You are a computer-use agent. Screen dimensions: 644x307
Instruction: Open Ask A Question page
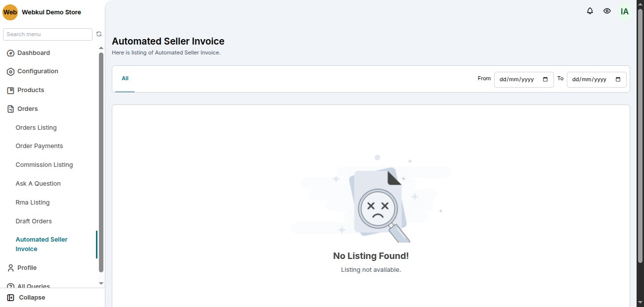pyautogui.click(x=38, y=184)
